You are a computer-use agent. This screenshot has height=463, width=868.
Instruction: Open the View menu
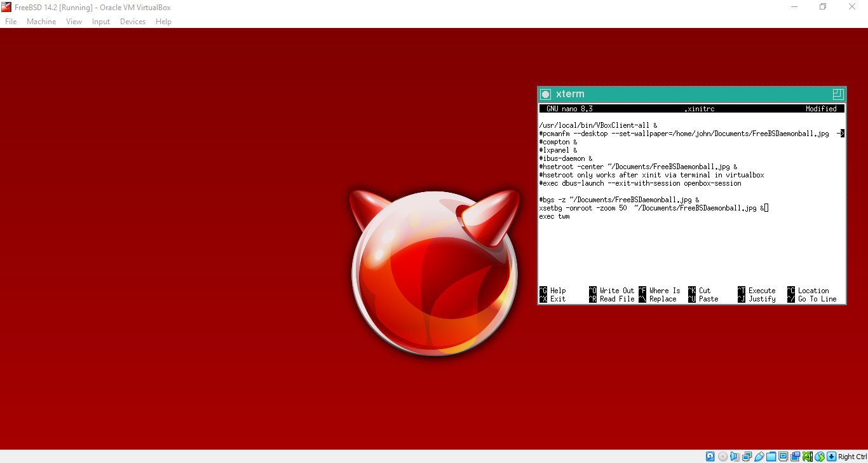74,22
